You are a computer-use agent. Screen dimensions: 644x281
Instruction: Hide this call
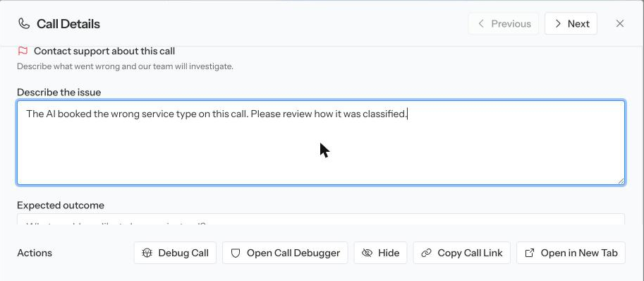380,253
